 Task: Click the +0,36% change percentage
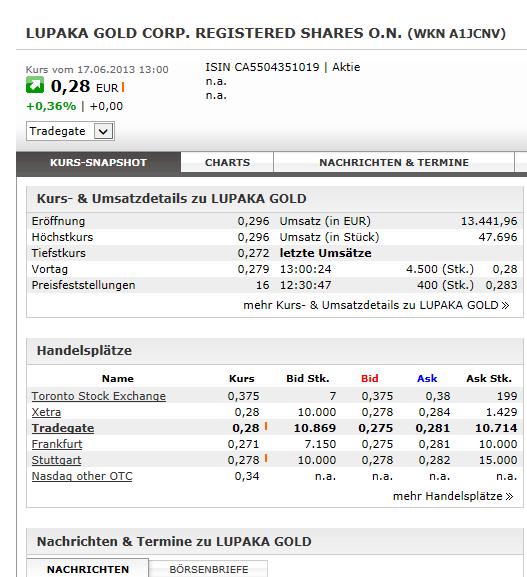coord(51,106)
